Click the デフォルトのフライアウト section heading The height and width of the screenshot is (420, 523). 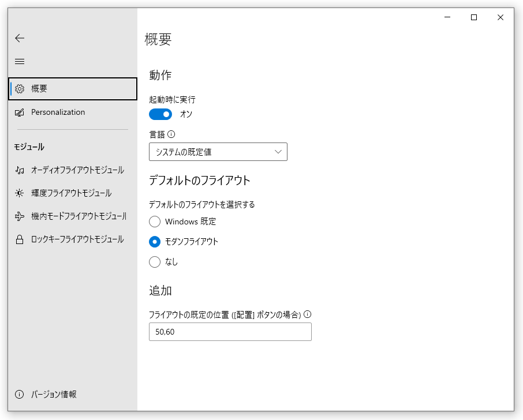click(x=200, y=181)
